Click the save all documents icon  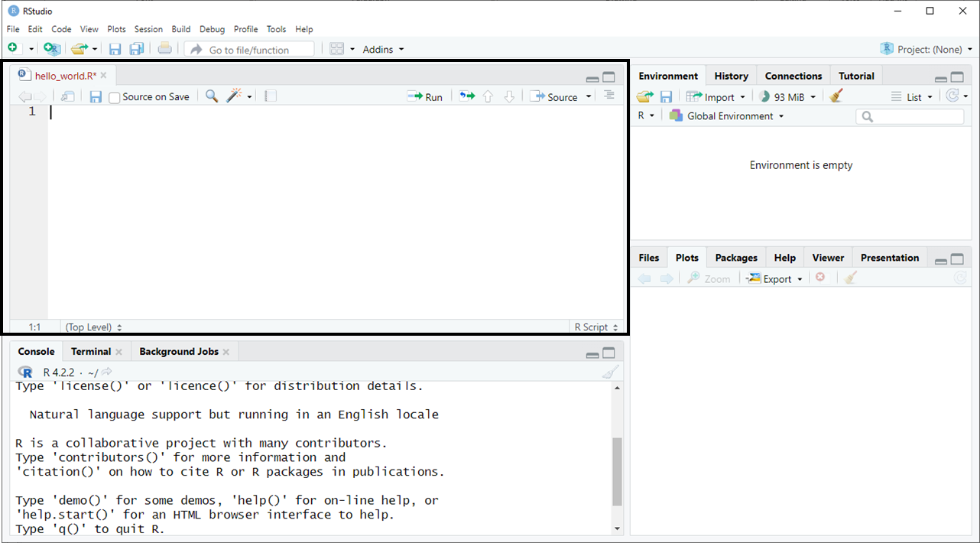[x=137, y=49]
